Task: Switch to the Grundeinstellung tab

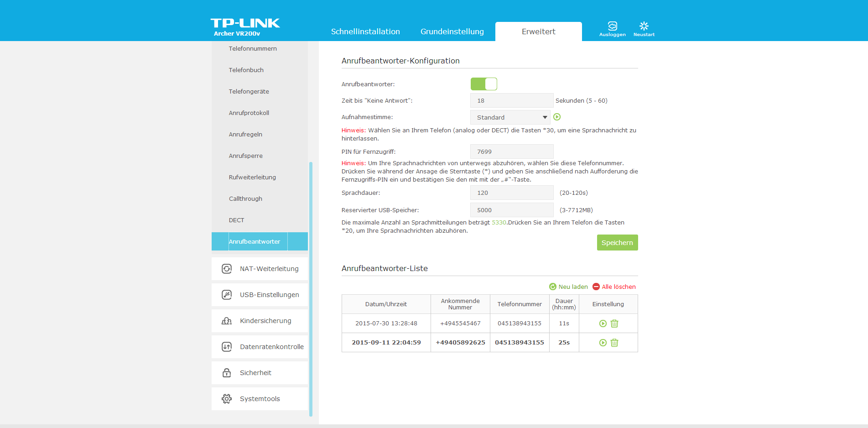Action: click(452, 31)
